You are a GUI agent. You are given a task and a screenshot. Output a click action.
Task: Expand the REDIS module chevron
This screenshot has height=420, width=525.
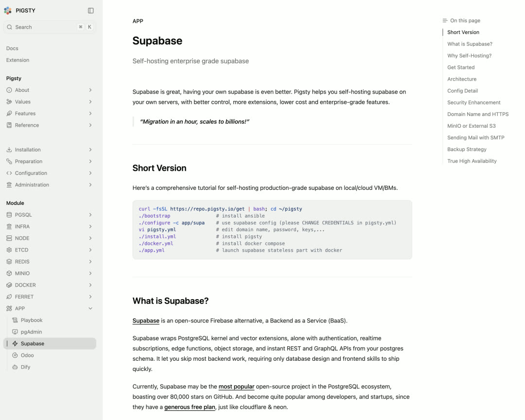(90, 262)
